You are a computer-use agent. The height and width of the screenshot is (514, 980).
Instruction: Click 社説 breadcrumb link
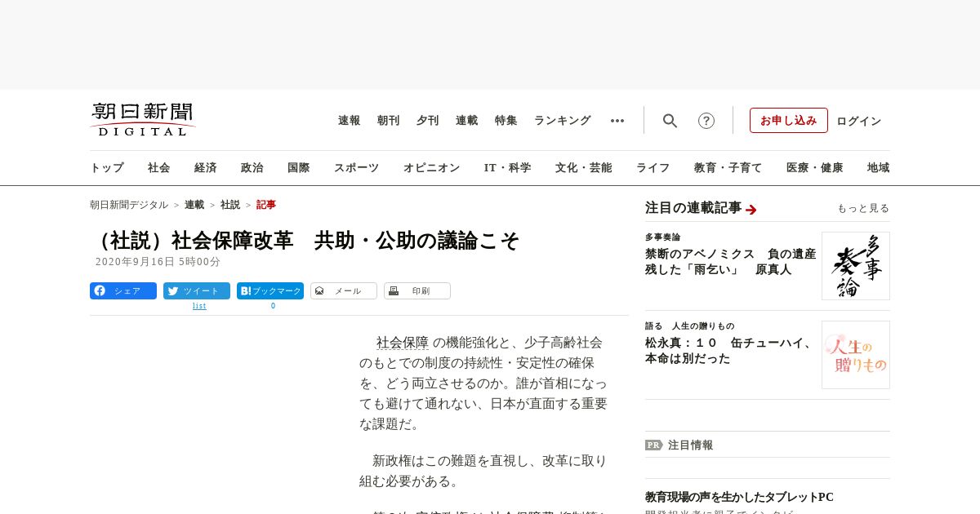[x=230, y=205]
